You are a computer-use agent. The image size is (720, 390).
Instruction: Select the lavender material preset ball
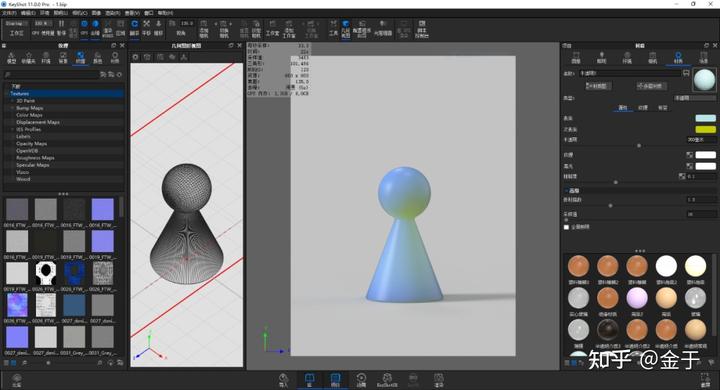636,298
